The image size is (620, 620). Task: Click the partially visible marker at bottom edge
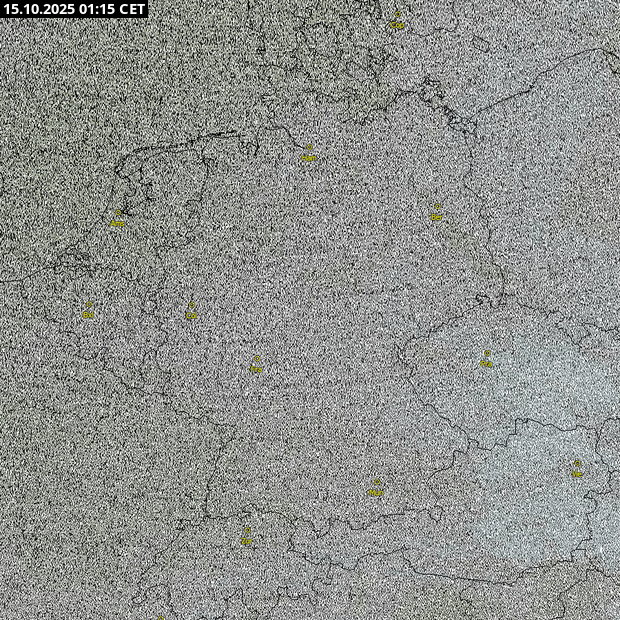(160, 617)
